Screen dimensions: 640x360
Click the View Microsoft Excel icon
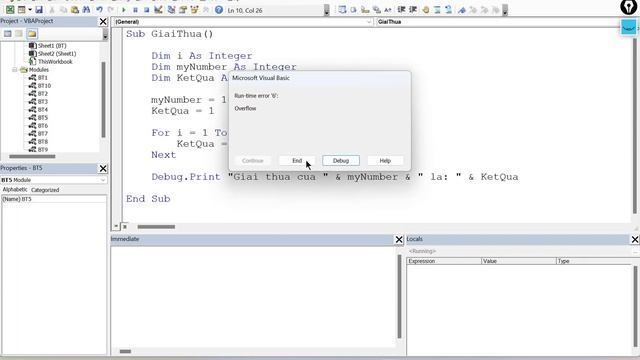[x=10, y=10]
